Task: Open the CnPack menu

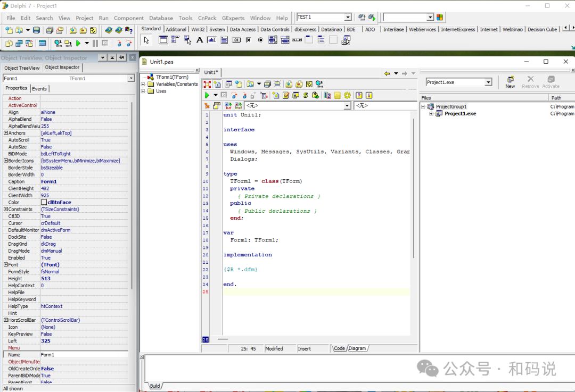Action: pos(207,18)
